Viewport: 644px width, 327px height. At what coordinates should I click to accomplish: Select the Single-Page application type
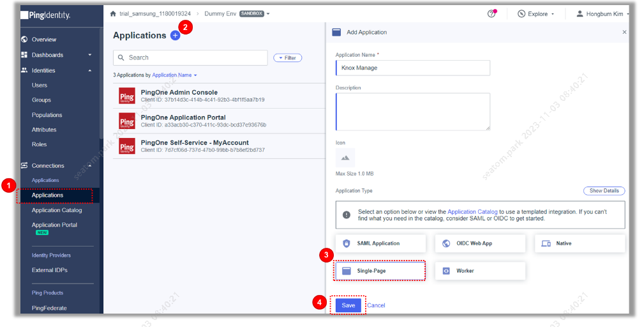point(380,271)
